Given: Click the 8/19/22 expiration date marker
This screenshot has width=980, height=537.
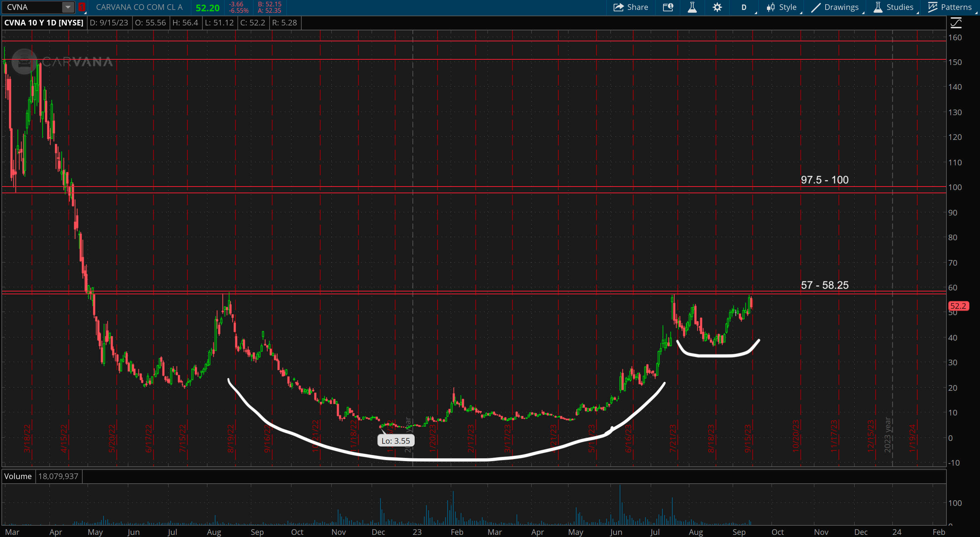Looking at the screenshot, I should (x=231, y=438).
